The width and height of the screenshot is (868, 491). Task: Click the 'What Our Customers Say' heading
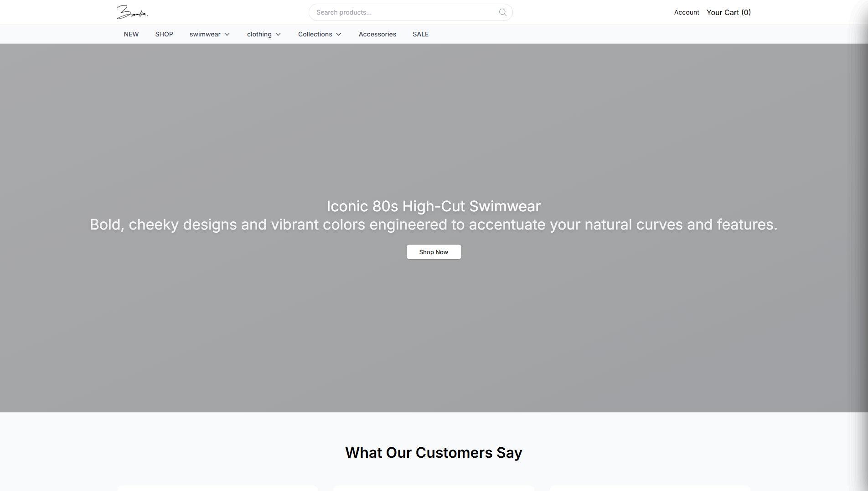[434, 453]
